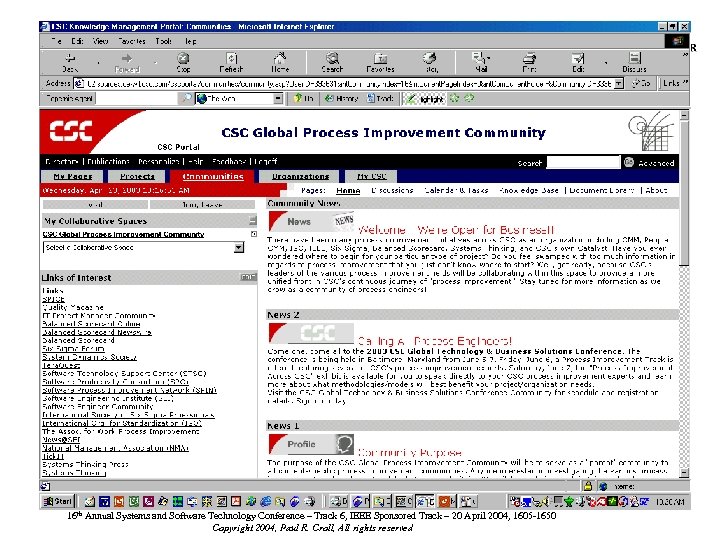Switch to My Pages tab
Screen dimensions: 720x540
[73, 176]
